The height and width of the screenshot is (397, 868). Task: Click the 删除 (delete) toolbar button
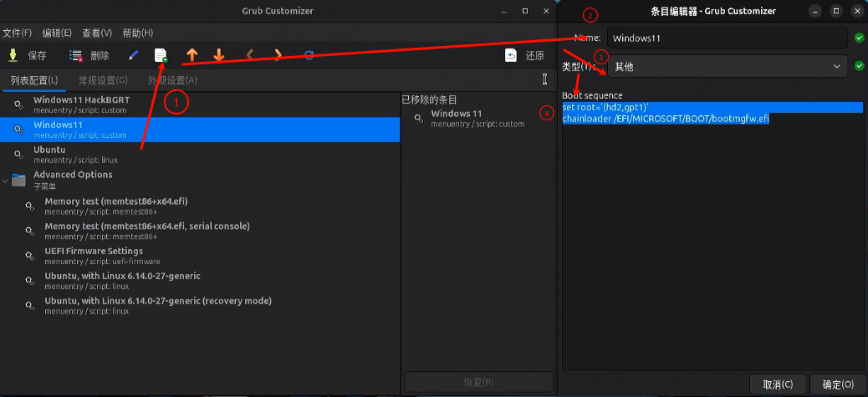click(89, 56)
